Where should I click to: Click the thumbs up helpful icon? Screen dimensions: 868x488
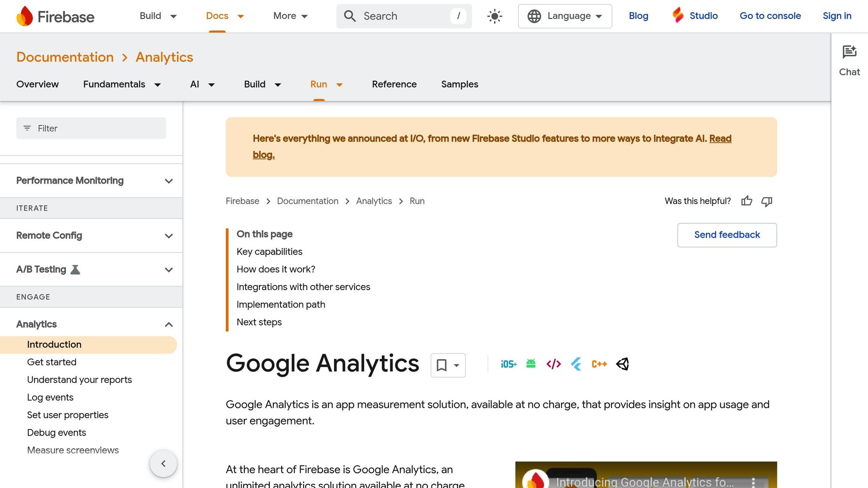[747, 201]
